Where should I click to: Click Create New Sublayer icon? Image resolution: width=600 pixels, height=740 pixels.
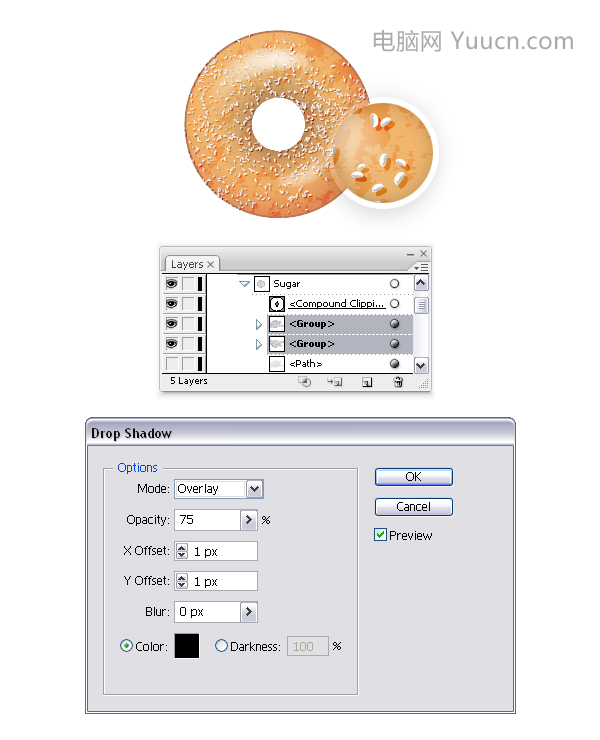(x=335, y=382)
